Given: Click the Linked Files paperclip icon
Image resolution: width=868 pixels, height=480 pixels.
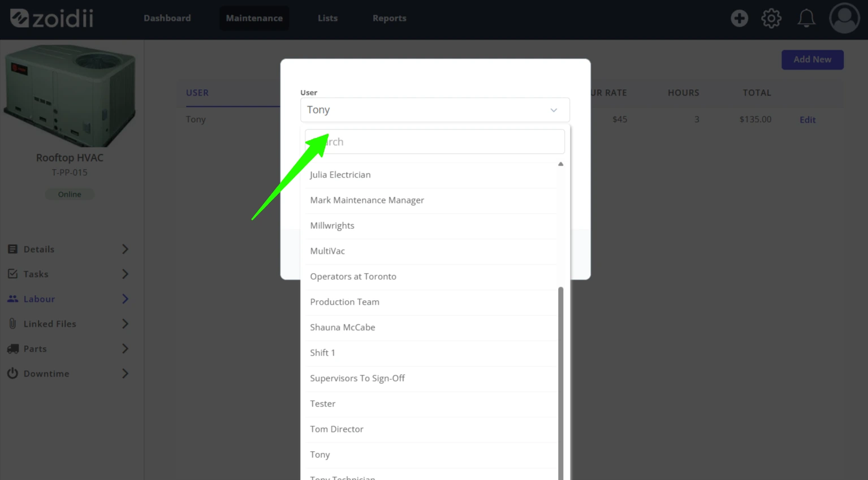Looking at the screenshot, I should pyautogui.click(x=12, y=323).
